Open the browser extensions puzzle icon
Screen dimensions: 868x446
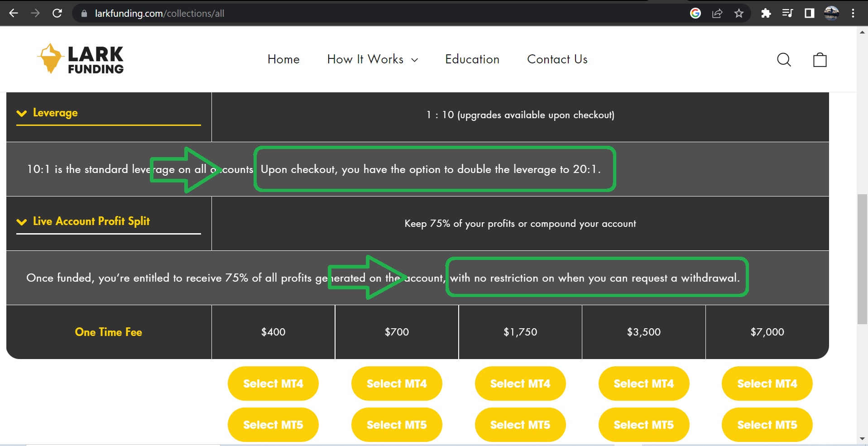(x=766, y=13)
